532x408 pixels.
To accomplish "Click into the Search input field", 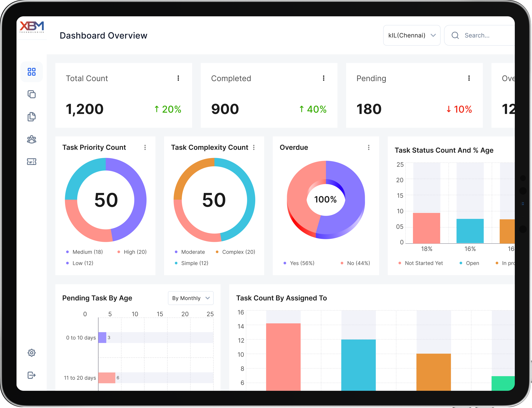I will pyautogui.click(x=488, y=36).
